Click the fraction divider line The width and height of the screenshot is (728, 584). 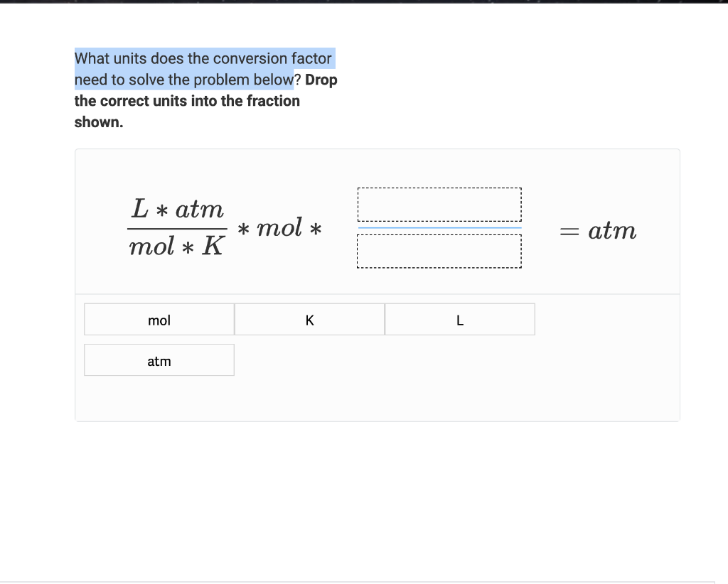176,229
